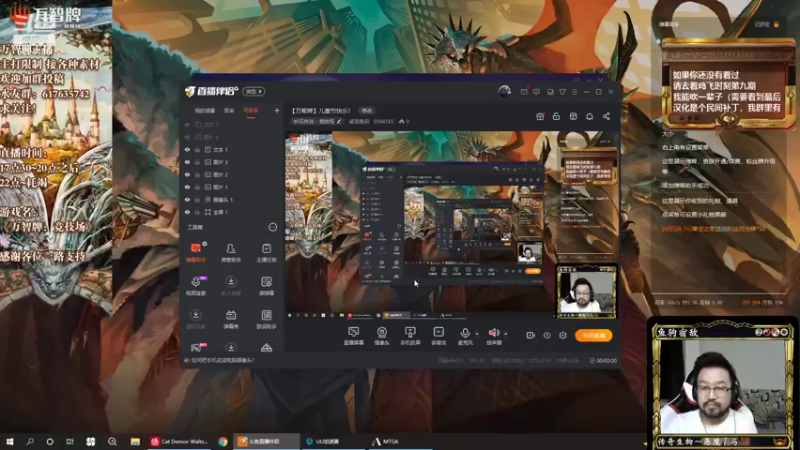Add a 摄像头 camera source from bottom toolbar
800x450 pixels.
click(x=382, y=336)
